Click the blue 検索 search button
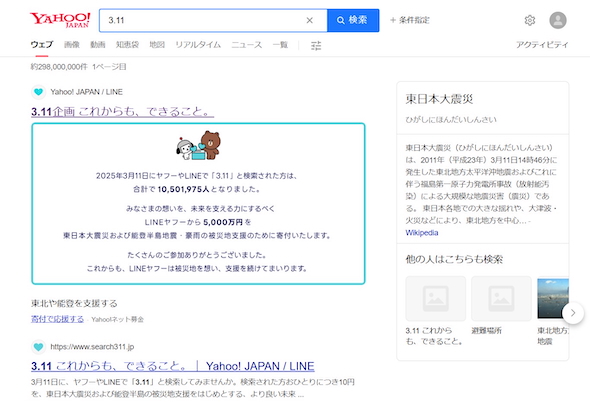590x406 pixels. click(x=353, y=20)
